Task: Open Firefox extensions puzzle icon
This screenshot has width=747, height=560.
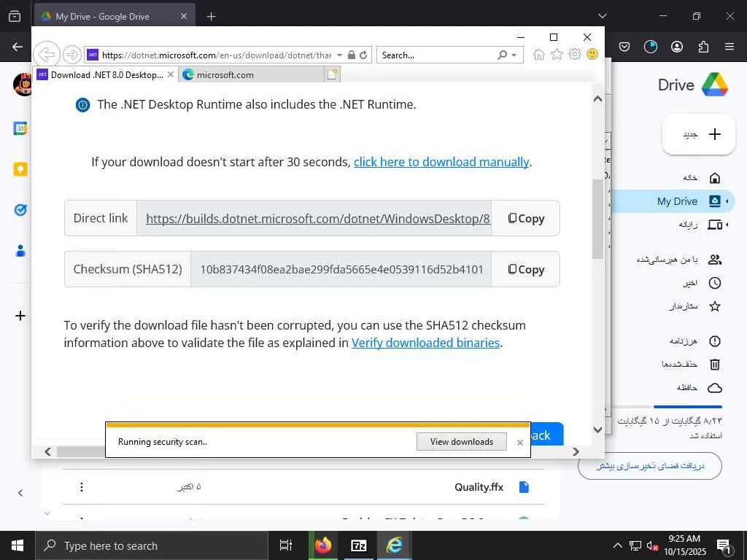Action: (703, 47)
